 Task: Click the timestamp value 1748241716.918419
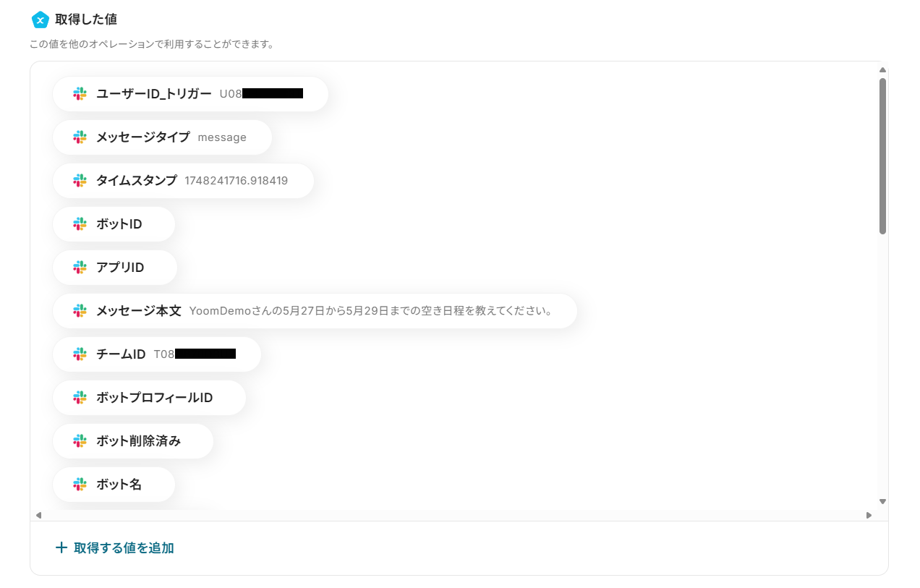click(x=236, y=181)
